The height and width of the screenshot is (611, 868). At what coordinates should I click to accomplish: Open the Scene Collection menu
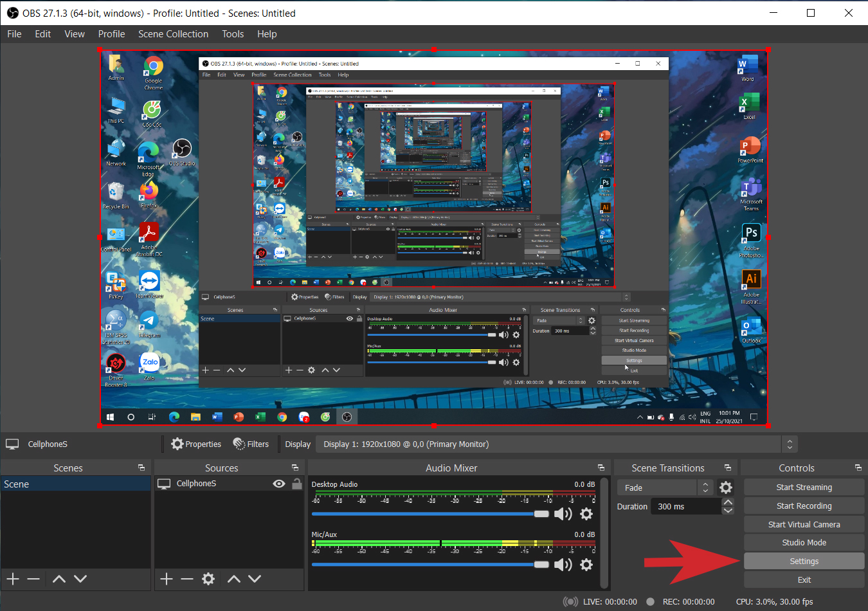(x=173, y=33)
